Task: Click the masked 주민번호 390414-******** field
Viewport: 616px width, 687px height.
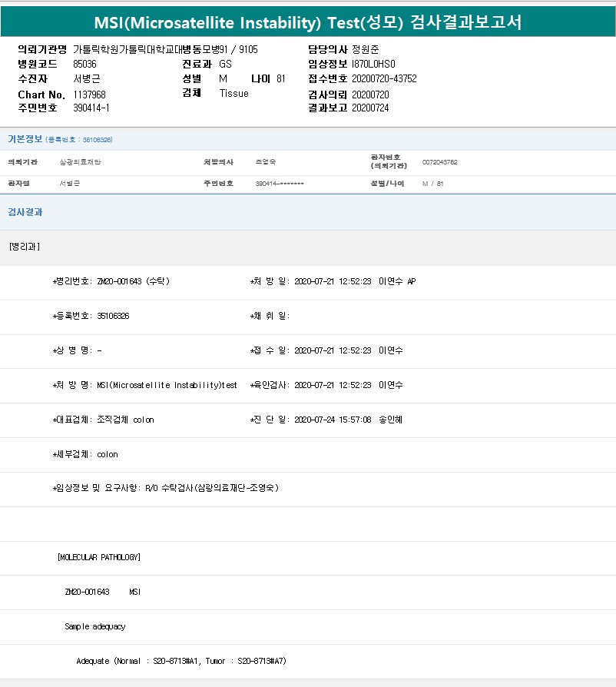Action: tap(280, 184)
